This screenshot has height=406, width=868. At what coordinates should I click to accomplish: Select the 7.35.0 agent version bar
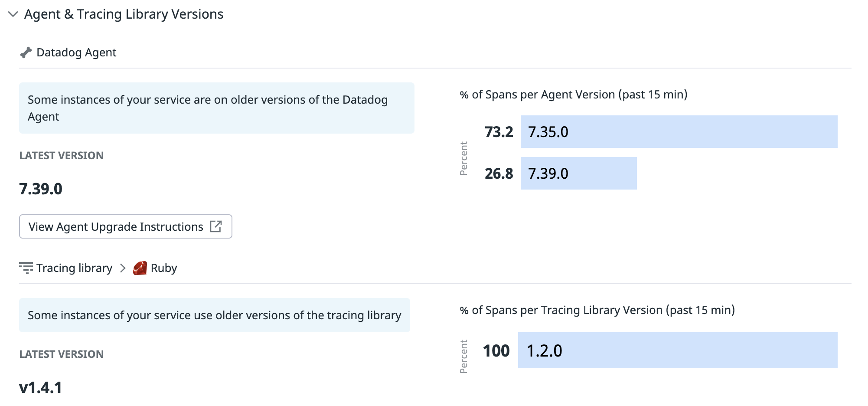point(679,131)
